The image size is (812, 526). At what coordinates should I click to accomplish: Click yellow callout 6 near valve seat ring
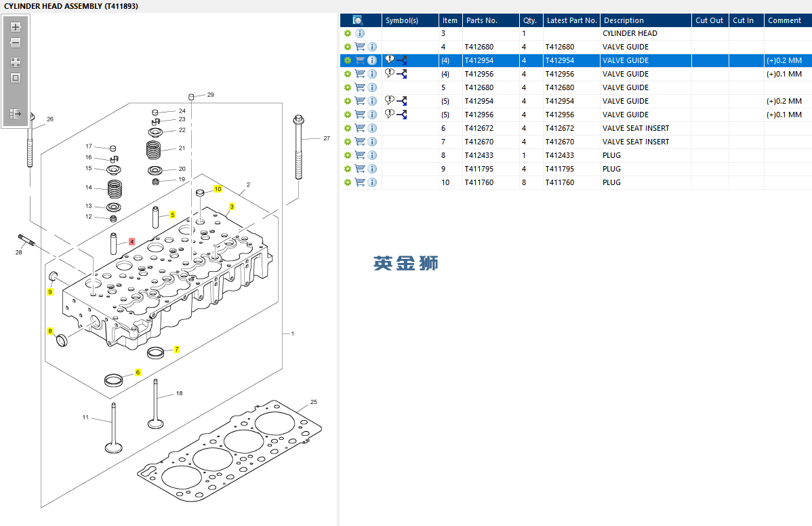coord(138,372)
